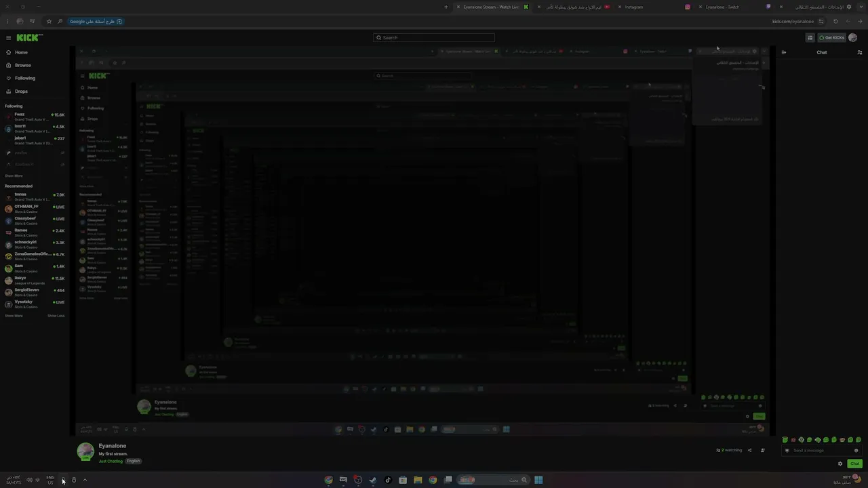Open Eyanalone channel avatar
This screenshot has height=488, width=868.
[85, 452]
